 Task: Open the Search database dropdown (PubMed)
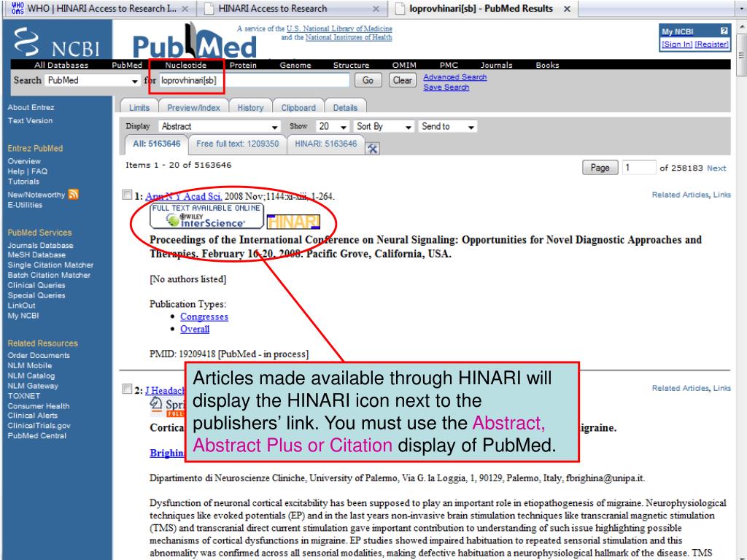(x=93, y=80)
